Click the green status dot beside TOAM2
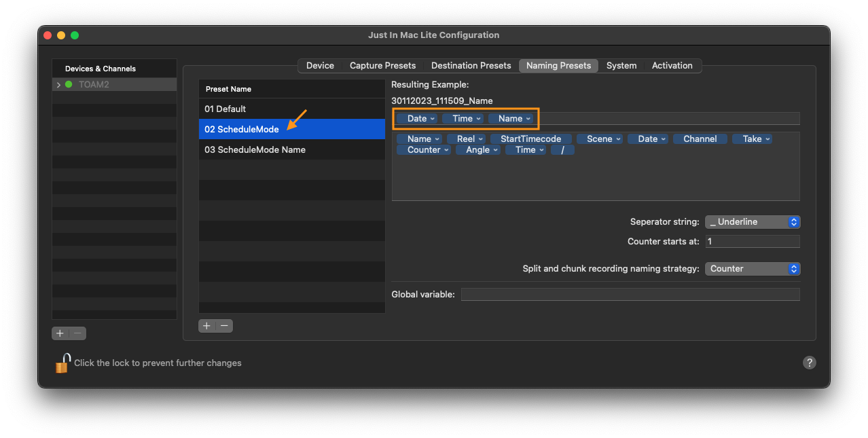Image resolution: width=868 pixels, height=438 pixels. coord(69,85)
